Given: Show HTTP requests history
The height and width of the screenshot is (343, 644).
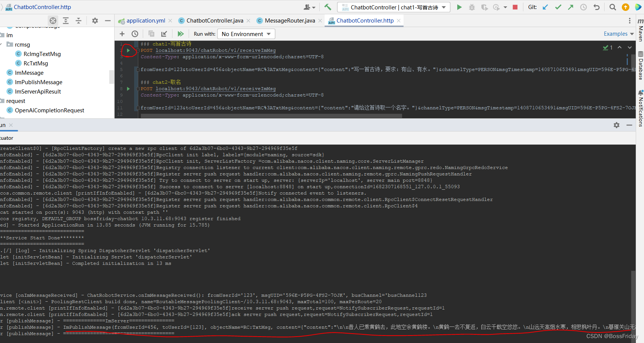Looking at the screenshot, I should (x=135, y=34).
